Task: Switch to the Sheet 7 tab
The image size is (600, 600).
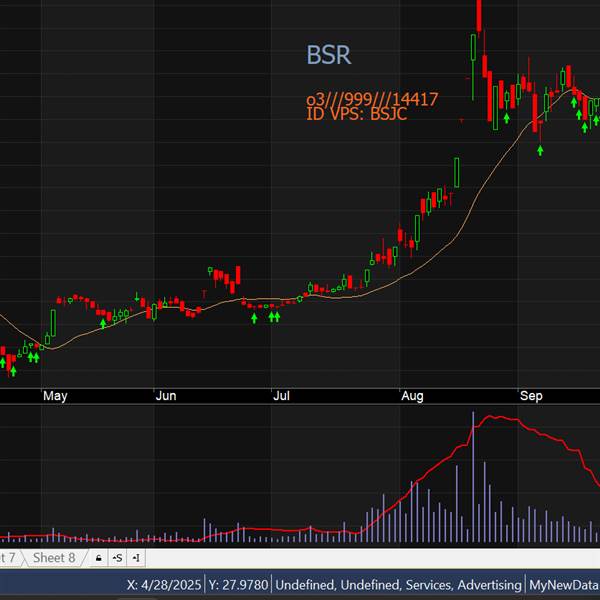Action: pos(8,558)
